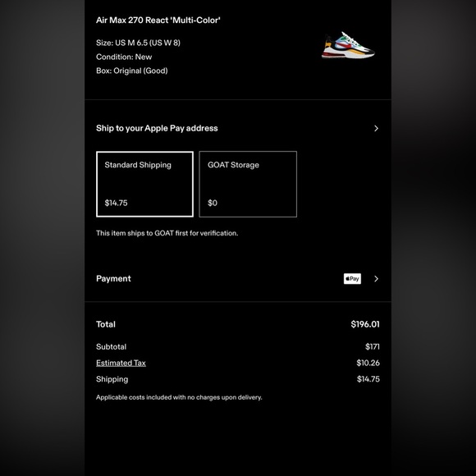
Task: Click the Subtotal value $171
Action: coord(373,346)
